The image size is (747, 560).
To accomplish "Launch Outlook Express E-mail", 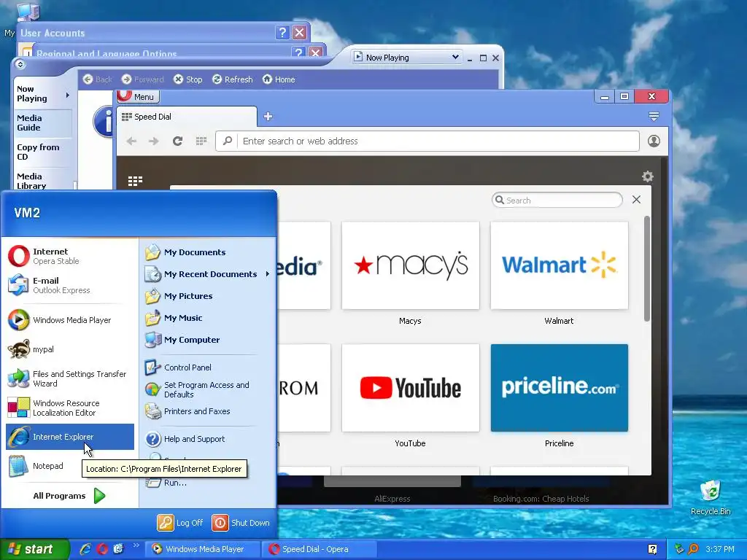I will click(70, 285).
